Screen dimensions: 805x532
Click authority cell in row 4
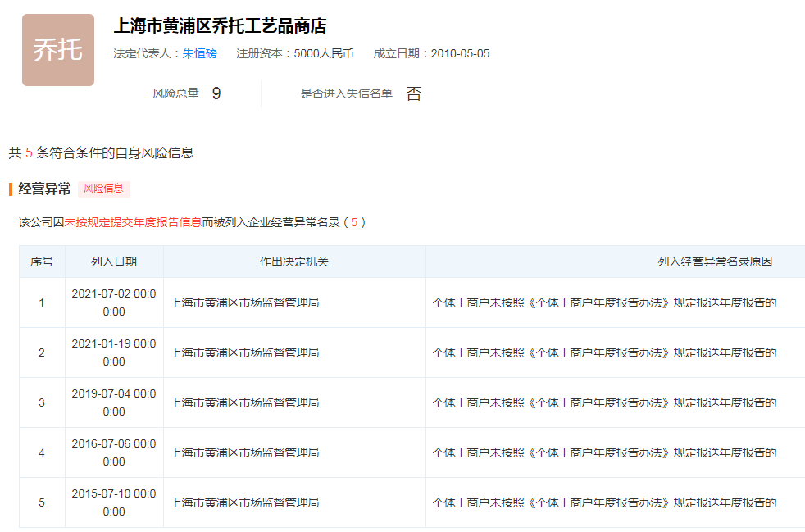[294, 452]
